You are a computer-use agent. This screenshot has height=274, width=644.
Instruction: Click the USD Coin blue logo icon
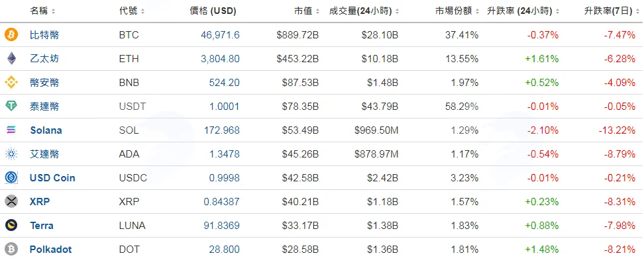(11, 177)
